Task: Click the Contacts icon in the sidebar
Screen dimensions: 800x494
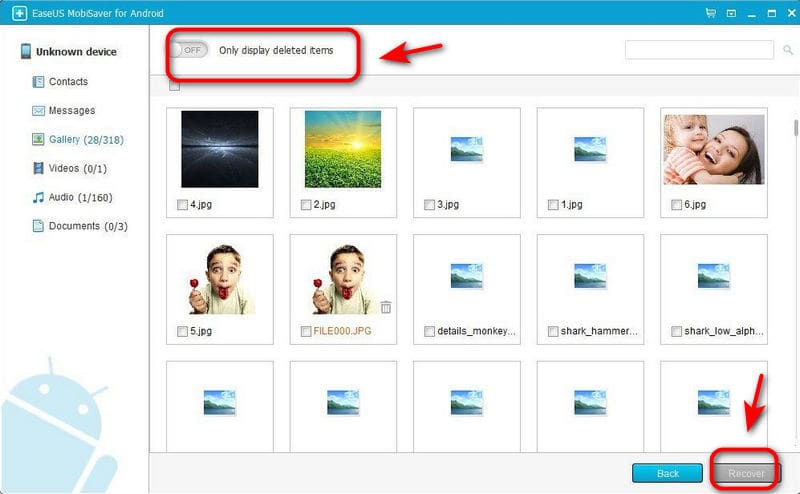Action: (x=38, y=82)
